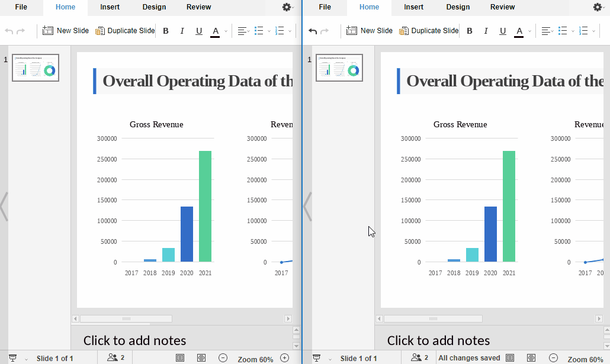Click the zoom in plus icon in the left pane
This screenshot has width=610, height=364.
coord(284,357)
